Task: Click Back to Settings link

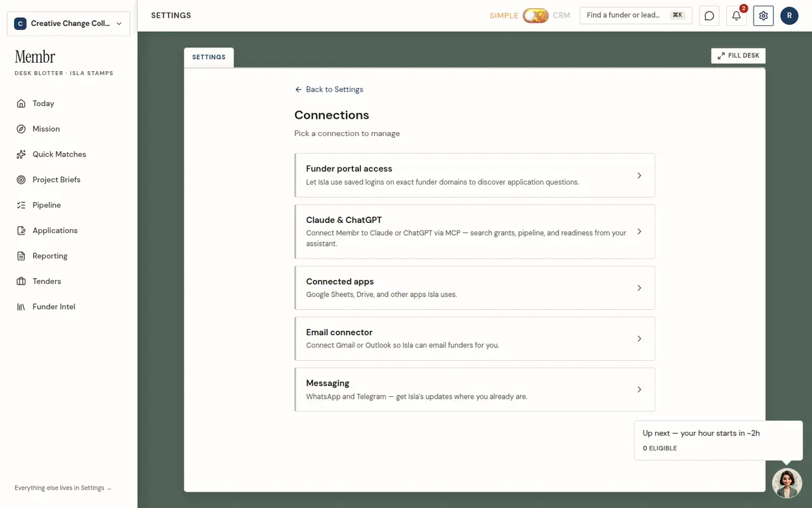Action: pos(329,90)
